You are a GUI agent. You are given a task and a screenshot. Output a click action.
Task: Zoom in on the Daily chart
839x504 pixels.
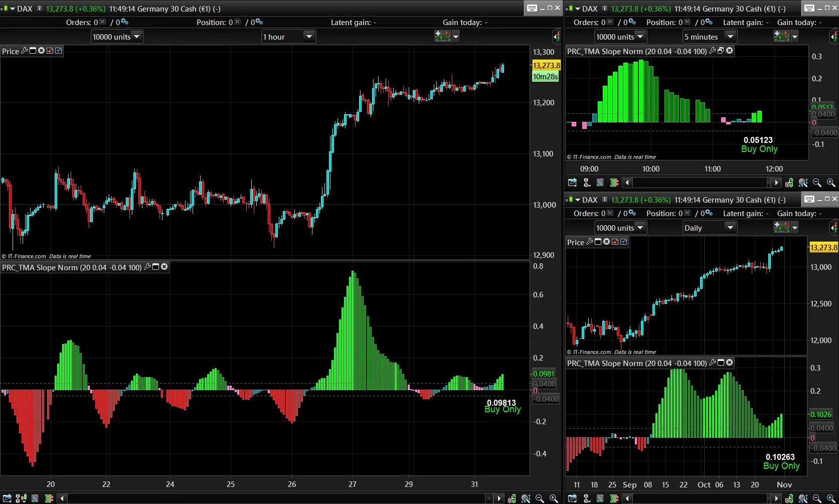[x=831, y=498]
